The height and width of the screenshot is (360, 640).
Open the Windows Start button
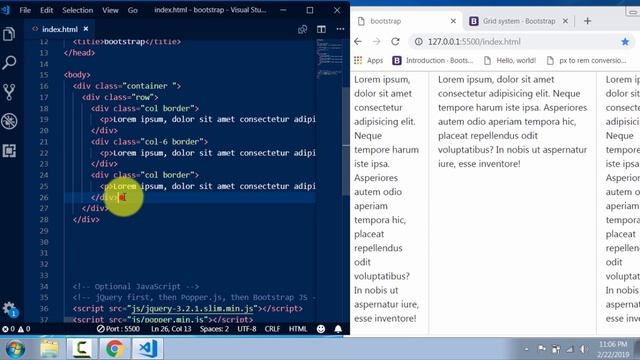pos(15,349)
